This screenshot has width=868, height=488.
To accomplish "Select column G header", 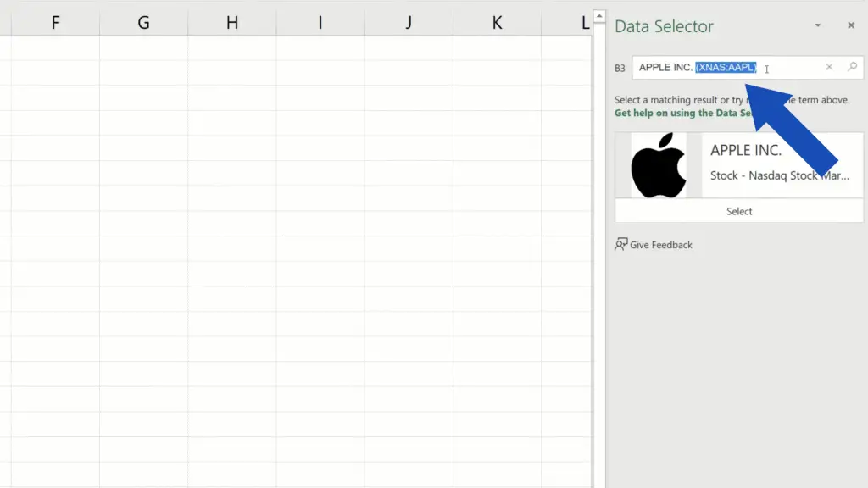I will pos(143,23).
